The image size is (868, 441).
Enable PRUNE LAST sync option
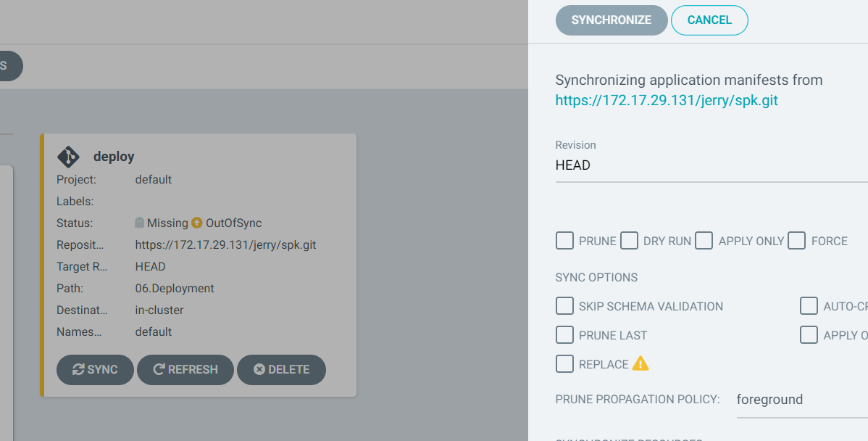564,334
